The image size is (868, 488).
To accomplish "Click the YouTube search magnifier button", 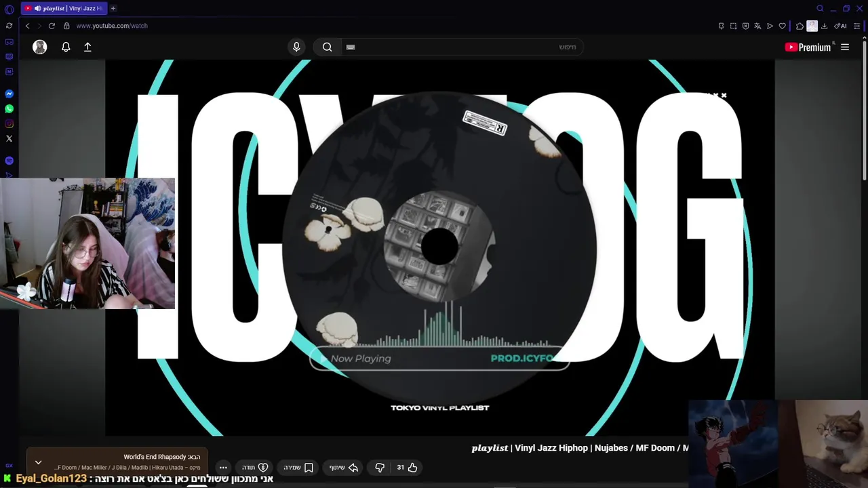I will (x=327, y=47).
